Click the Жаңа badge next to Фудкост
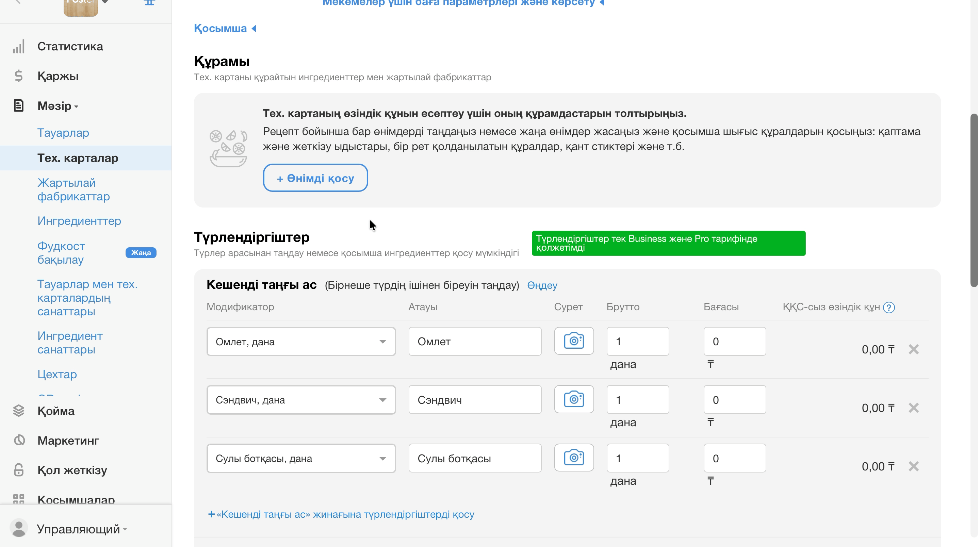The height and width of the screenshot is (547, 980). click(x=141, y=252)
